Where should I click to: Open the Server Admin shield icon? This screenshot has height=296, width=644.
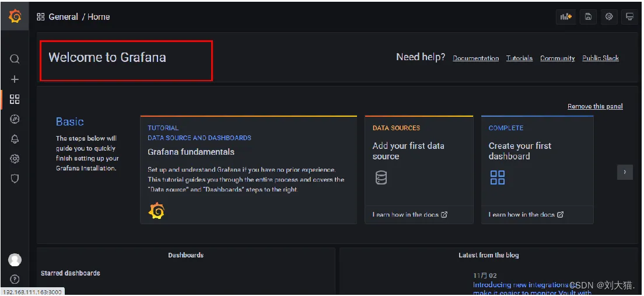click(15, 179)
